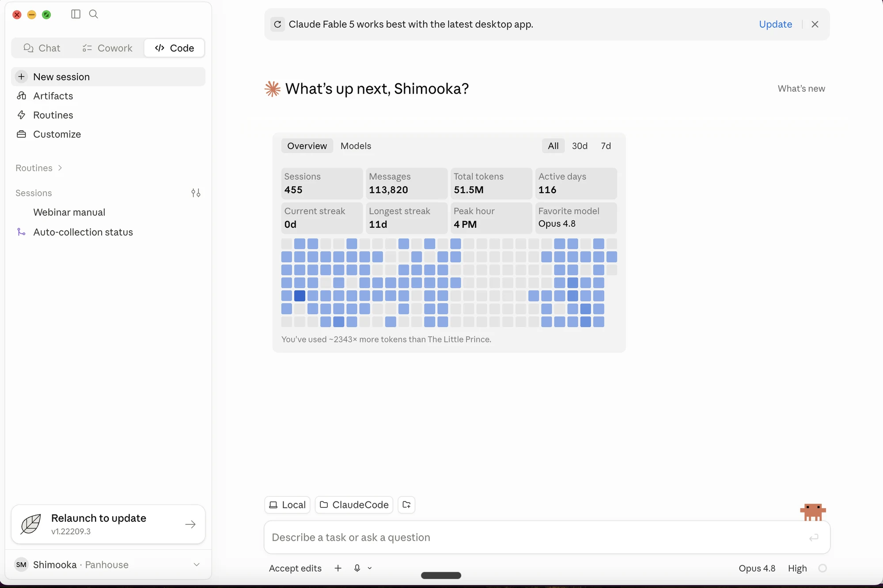Click the Messages 113,820 stat card
Image resolution: width=883 pixels, height=588 pixels.
406,183
